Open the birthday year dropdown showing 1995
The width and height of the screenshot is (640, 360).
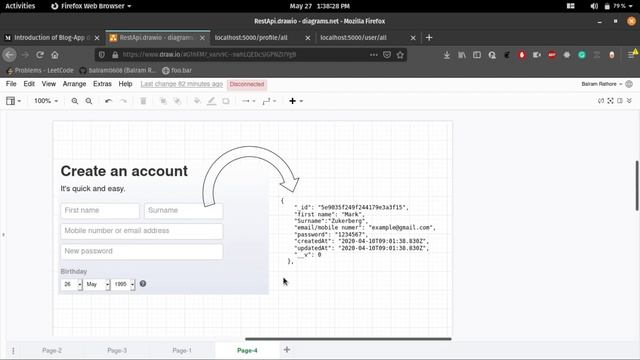pyautogui.click(x=124, y=284)
